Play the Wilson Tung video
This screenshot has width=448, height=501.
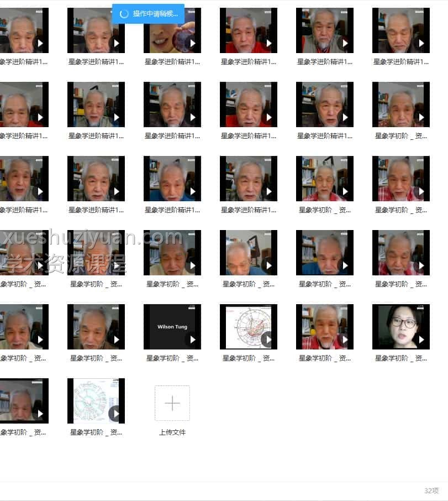(x=192, y=340)
